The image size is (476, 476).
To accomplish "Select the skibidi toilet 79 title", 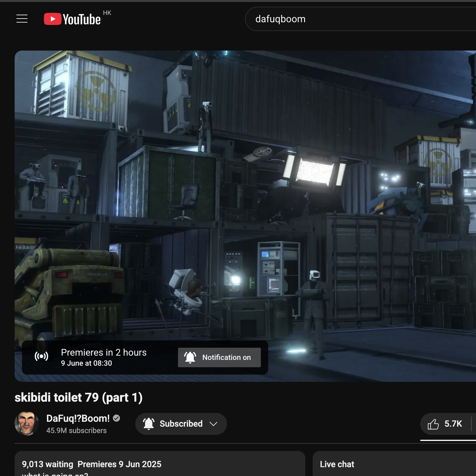I will point(78,398).
